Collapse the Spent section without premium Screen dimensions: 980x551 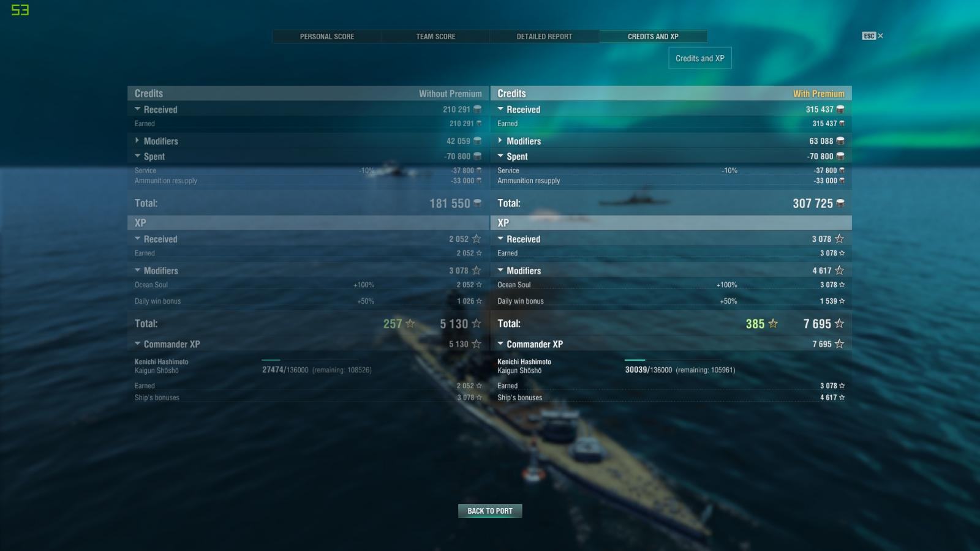[137, 156]
